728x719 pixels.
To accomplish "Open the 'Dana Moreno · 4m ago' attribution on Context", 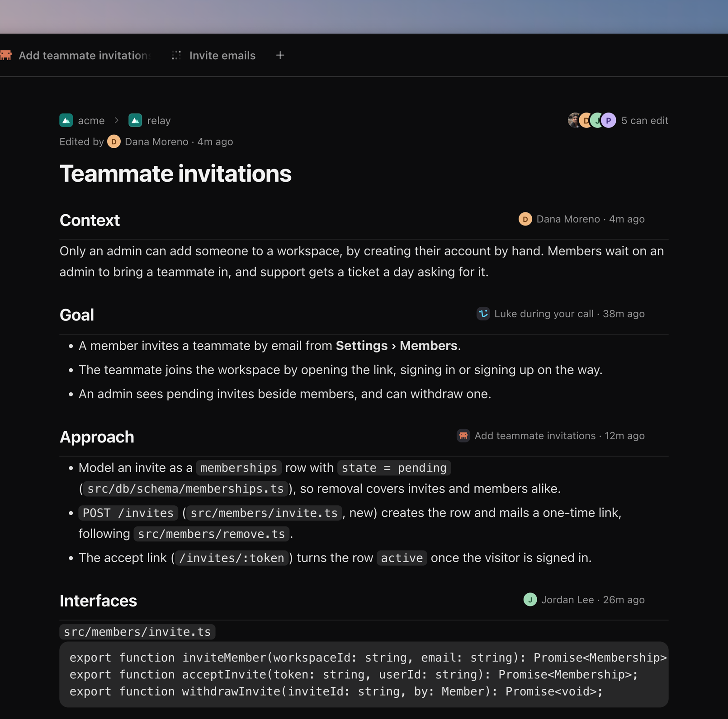I will coord(581,219).
